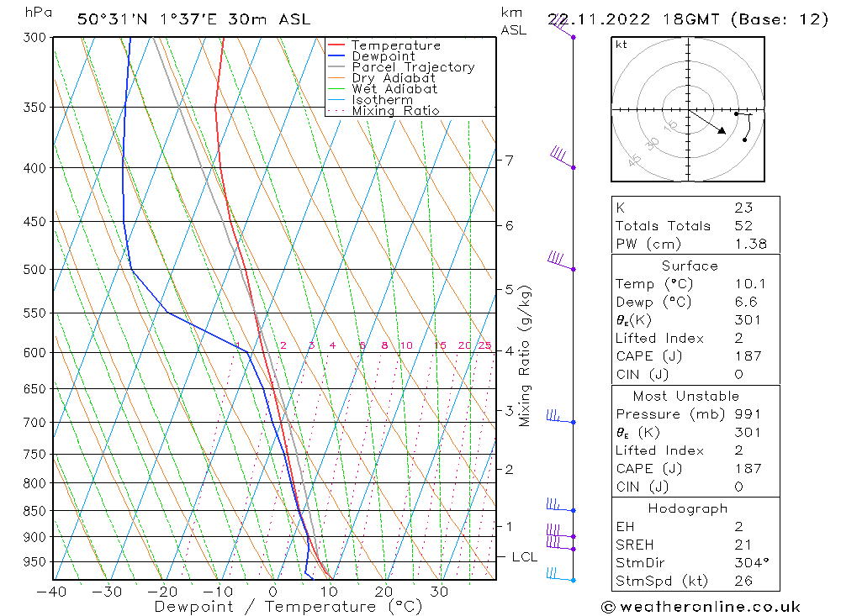
Task: Click the kt unit label in the hodograph
Action: point(621,45)
